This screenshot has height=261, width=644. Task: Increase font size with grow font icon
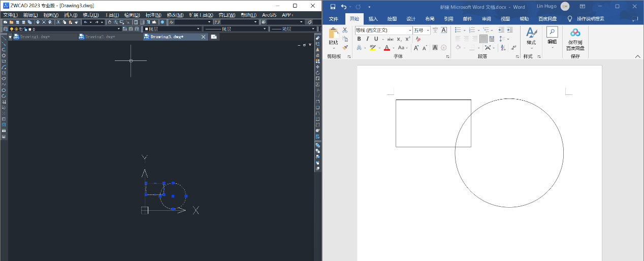click(416, 48)
